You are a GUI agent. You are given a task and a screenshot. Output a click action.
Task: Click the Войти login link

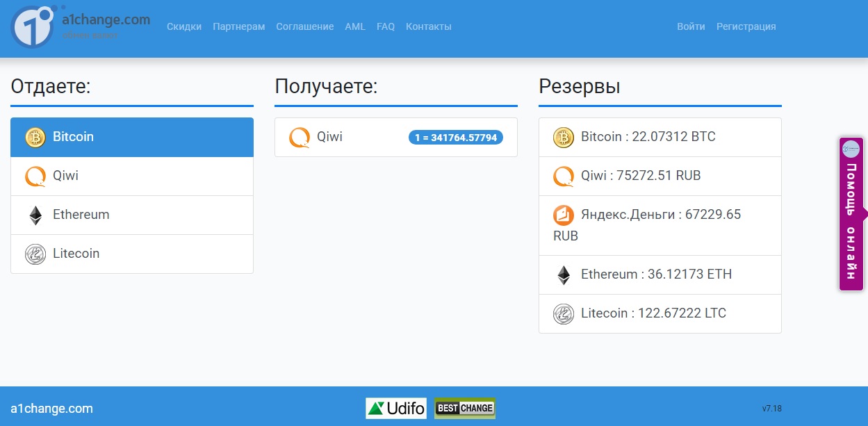click(x=691, y=26)
